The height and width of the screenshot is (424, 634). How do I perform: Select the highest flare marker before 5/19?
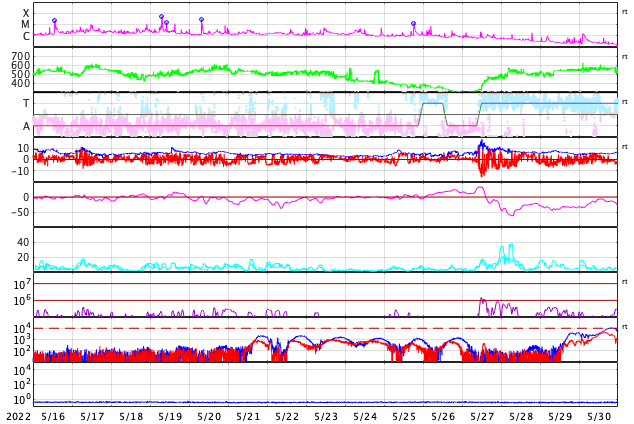(161, 17)
